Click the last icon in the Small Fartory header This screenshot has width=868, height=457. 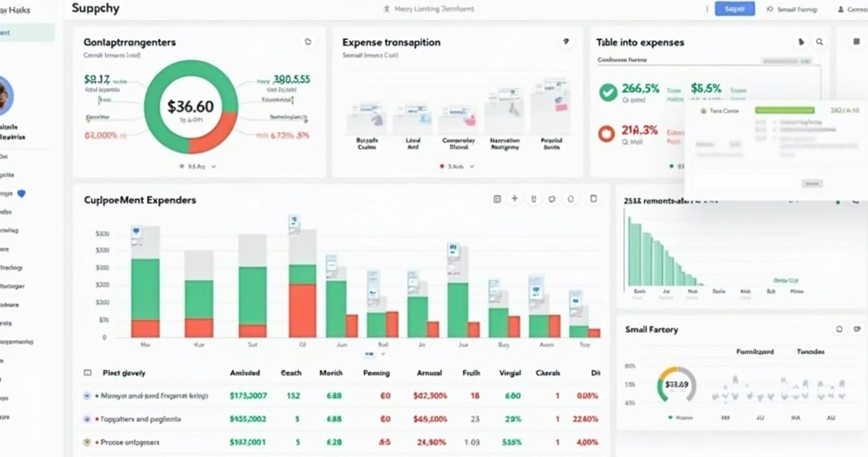click(857, 329)
